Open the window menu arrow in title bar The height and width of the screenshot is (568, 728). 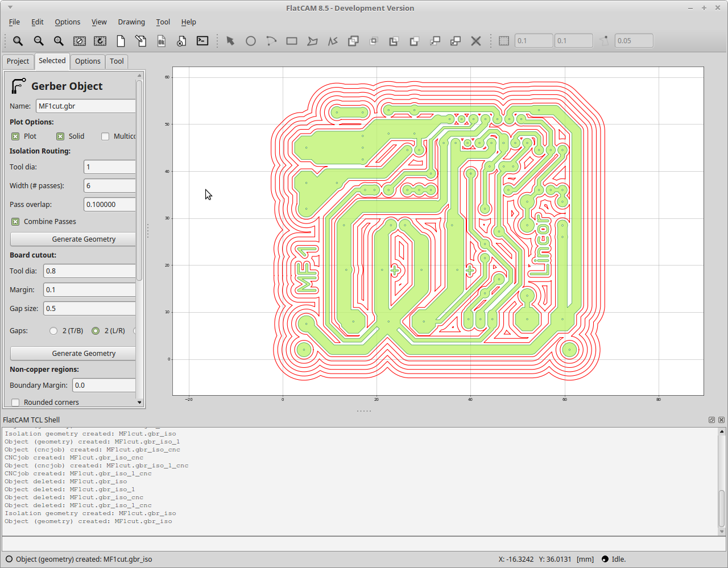point(10,8)
